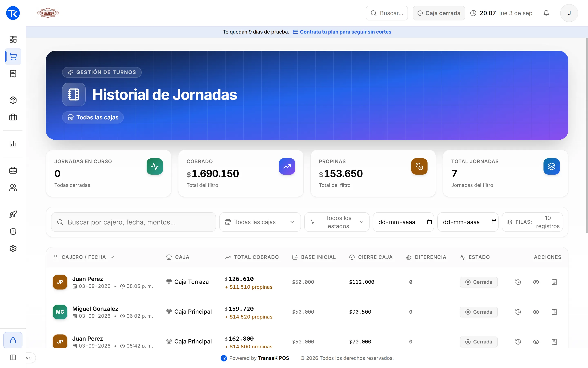Click the lock icon in sidebar
Image resolution: width=588 pixels, height=368 pixels.
coord(13,340)
